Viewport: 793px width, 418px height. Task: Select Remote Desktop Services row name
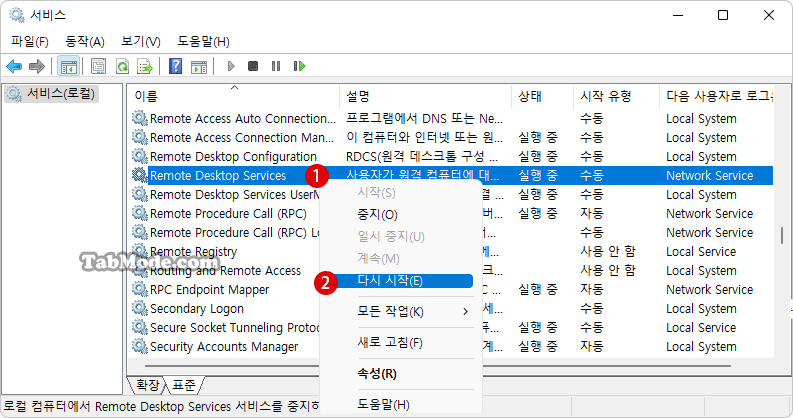pos(218,175)
